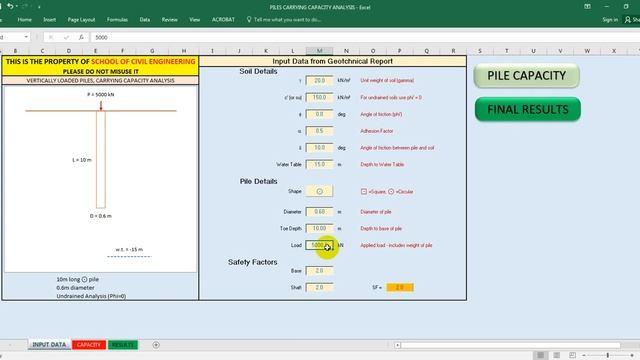640x360 pixels.
Task: Switch to the CAPACITY sheet tab
Action: [x=89, y=345]
